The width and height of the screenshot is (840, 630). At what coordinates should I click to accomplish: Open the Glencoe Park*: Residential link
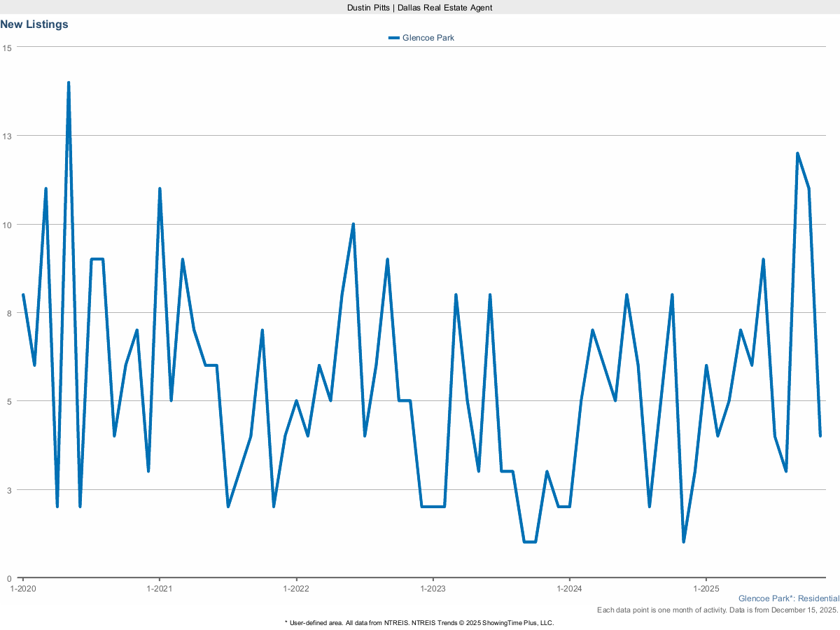point(788,598)
